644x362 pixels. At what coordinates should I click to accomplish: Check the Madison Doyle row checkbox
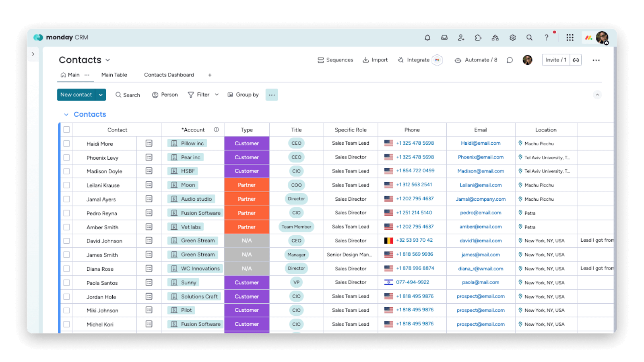[x=66, y=171]
